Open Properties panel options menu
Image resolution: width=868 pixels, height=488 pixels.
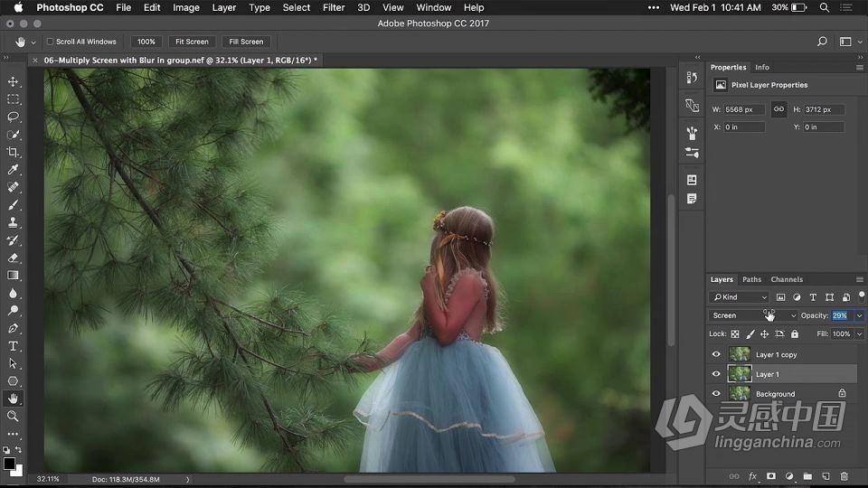click(x=860, y=68)
